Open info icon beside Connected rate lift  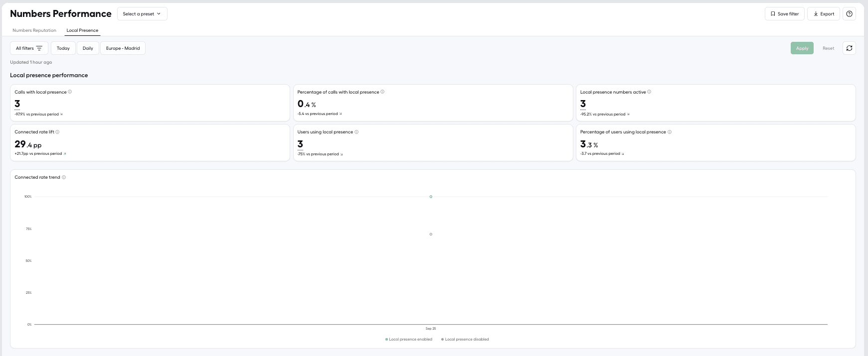coord(57,132)
